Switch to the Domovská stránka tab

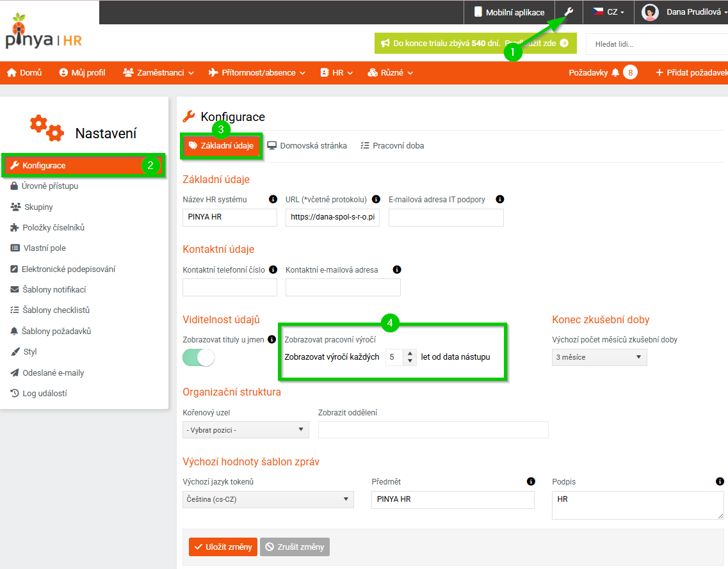[x=307, y=146]
